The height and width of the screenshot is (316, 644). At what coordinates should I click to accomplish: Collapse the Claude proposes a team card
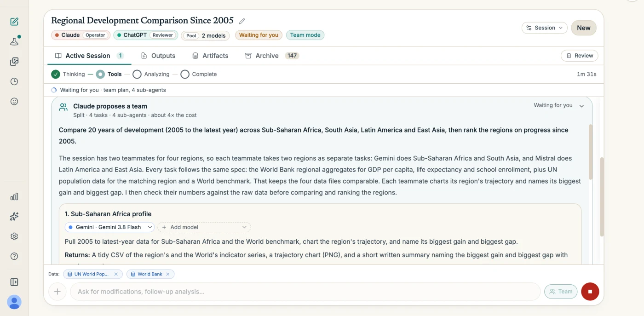pos(581,106)
